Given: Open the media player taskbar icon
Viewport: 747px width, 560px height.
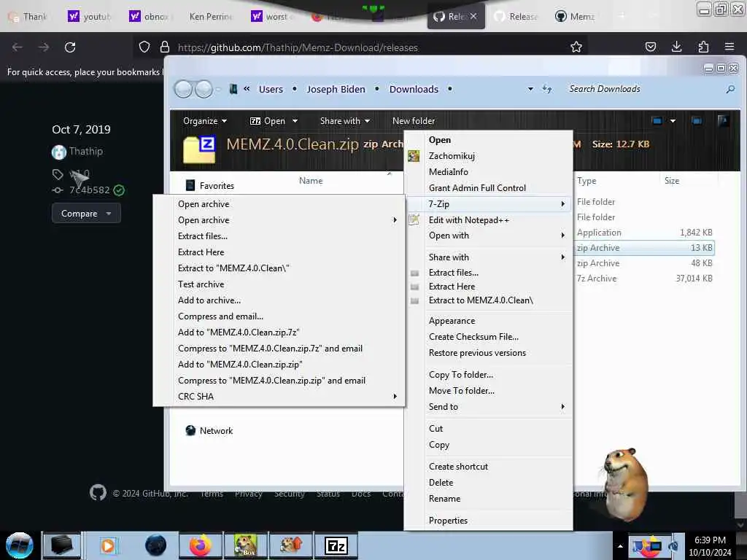Looking at the screenshot, I should [108, 545].
